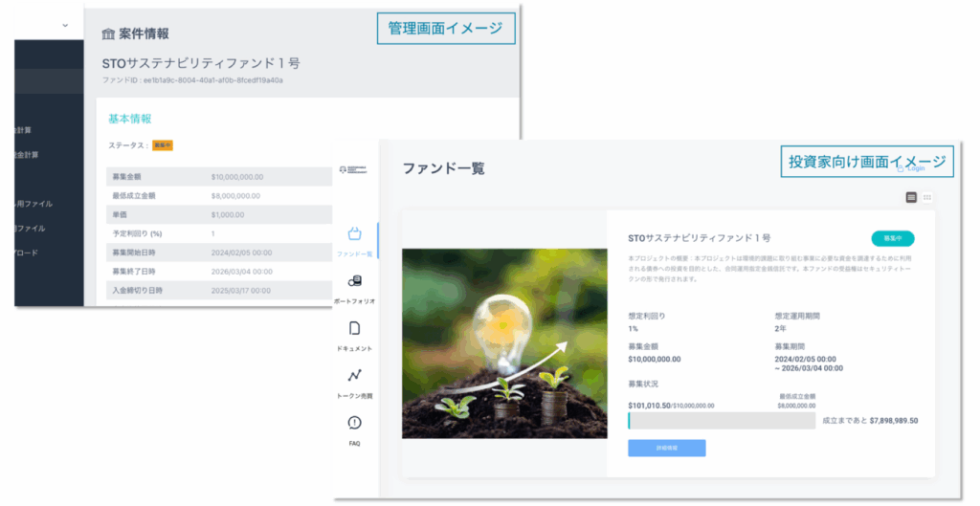Viewport: 980px width, 506px height.
Task: Click the investor site logo icon
Action: tap(353, 170)
